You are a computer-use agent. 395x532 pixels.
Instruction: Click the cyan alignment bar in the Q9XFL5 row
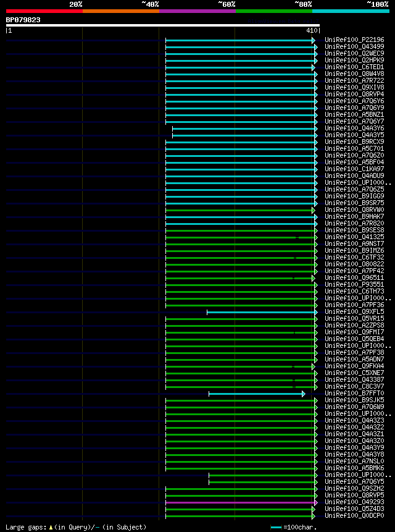262,312
